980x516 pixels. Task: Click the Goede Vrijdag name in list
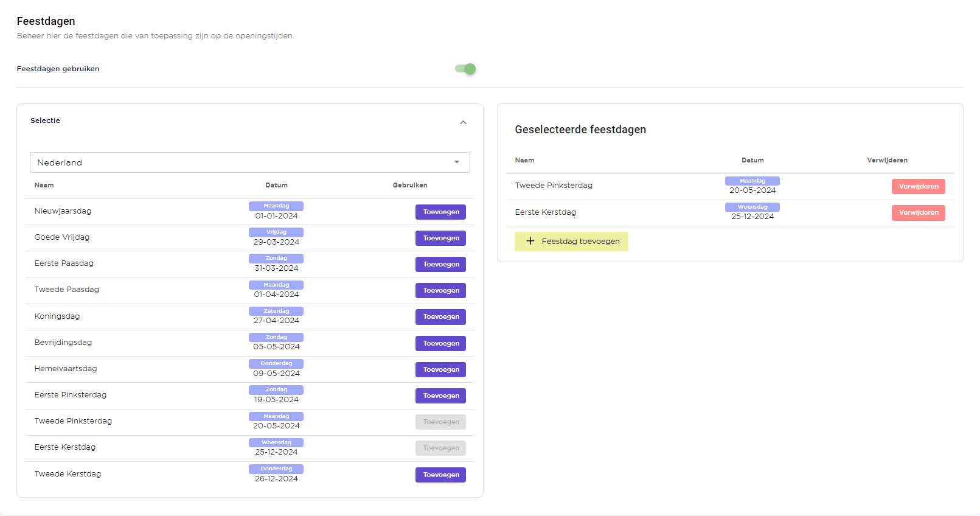[62, 237]
